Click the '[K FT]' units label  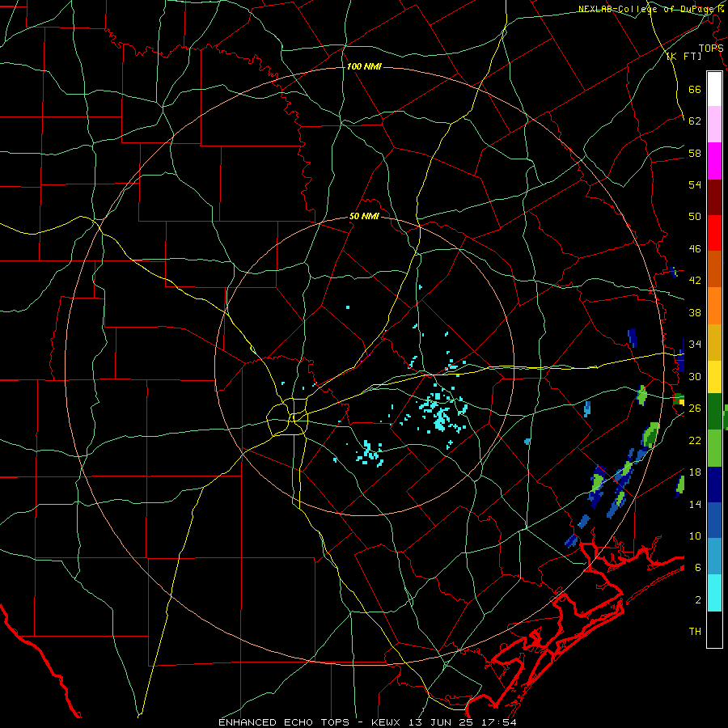pos(684,56)
